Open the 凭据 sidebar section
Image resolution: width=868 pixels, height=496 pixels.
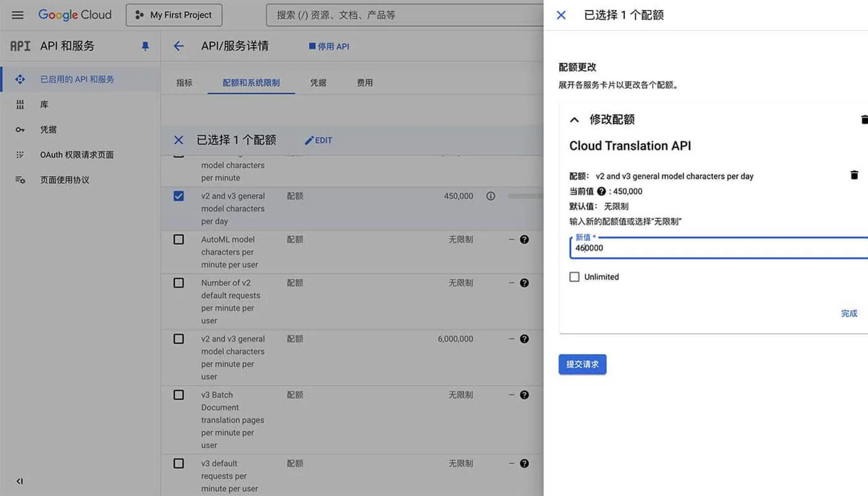[x=48, y=130]
